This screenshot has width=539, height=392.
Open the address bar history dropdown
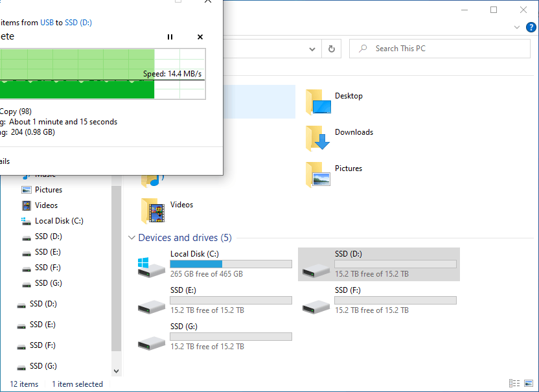(312, 49)
